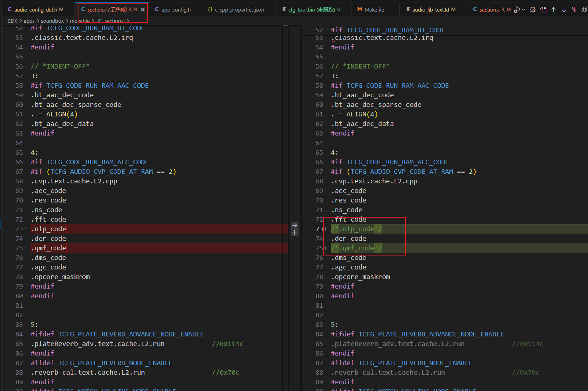Click .dms_code in the left pane

pyautogui.click(x=49, y=257)
